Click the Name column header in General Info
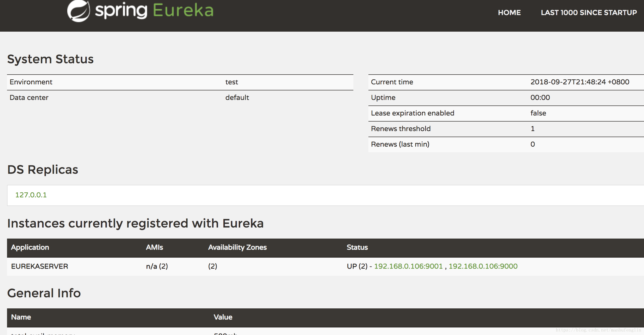Image resolution: width=644 pixels, height=335 pixels. [x=21, y=317]
